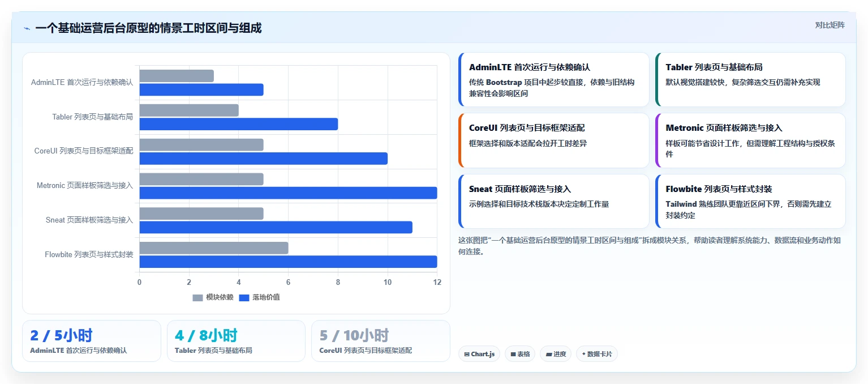Click stat card caption 'Tabler 列表页与基础布局'

tap(213, 351)
